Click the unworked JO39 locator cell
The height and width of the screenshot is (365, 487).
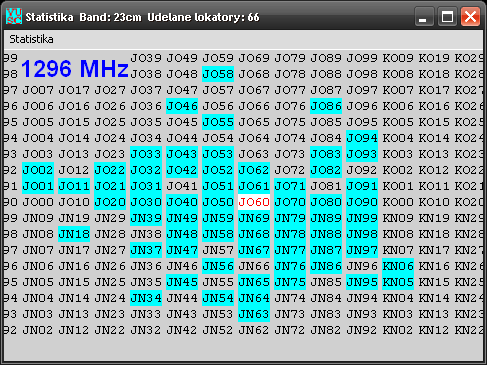[x=146, y=58]
